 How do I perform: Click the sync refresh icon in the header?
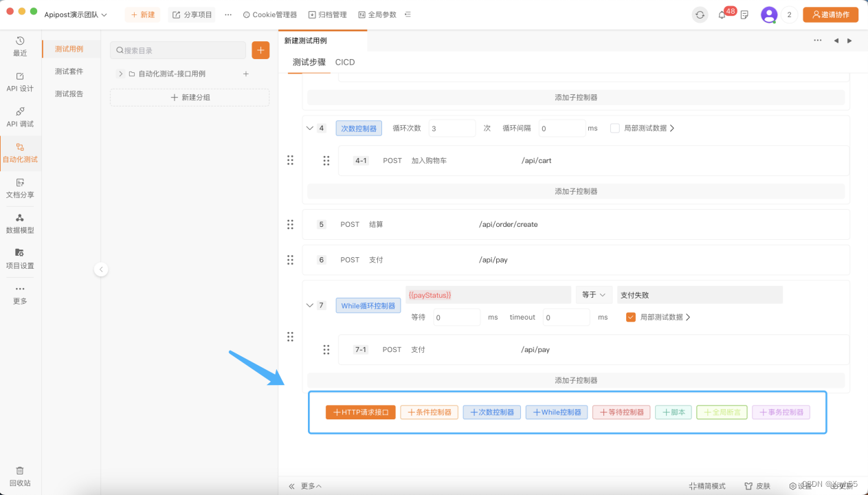point(700,14)
